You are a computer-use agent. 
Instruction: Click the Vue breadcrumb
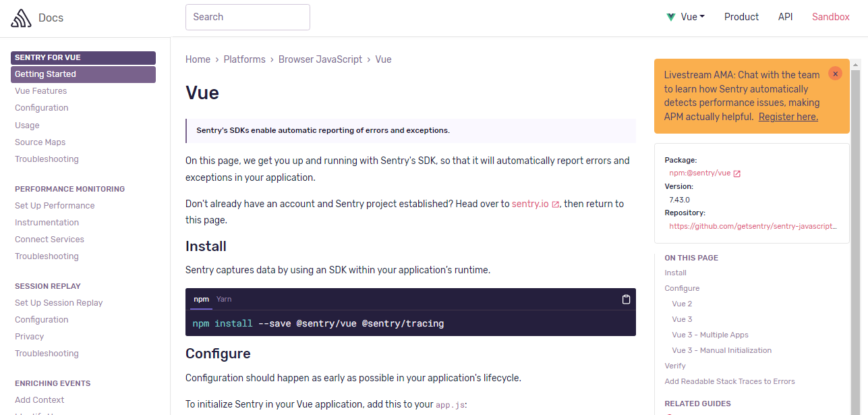tap(383, 59)
